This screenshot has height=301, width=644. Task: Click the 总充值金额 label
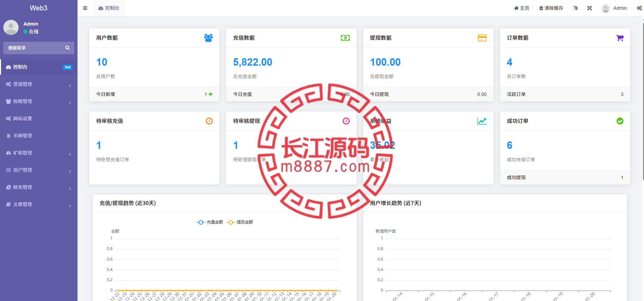(x=245, y=76)
